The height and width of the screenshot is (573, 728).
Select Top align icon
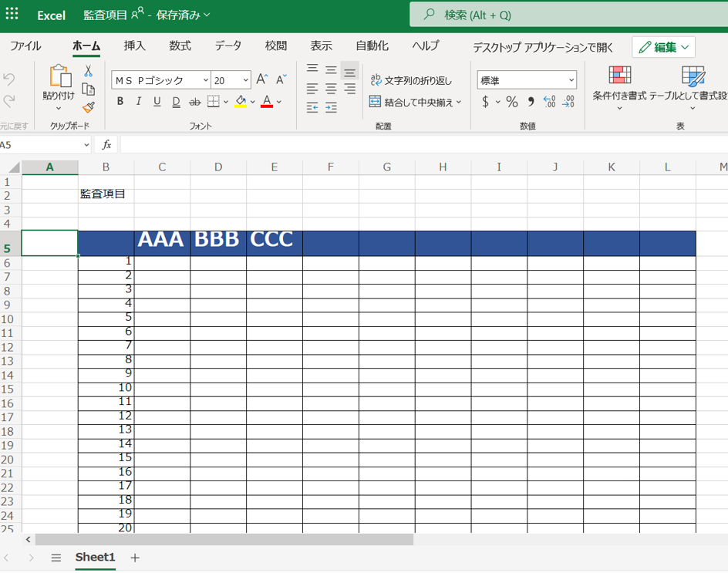pos(312,69)
